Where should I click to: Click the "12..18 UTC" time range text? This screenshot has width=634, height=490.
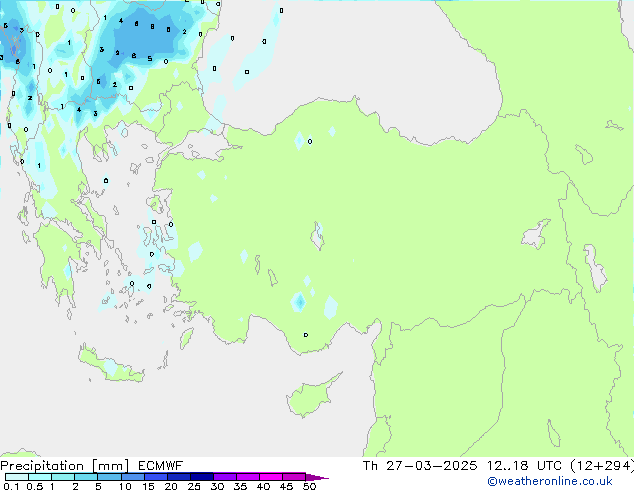point(524,466)
